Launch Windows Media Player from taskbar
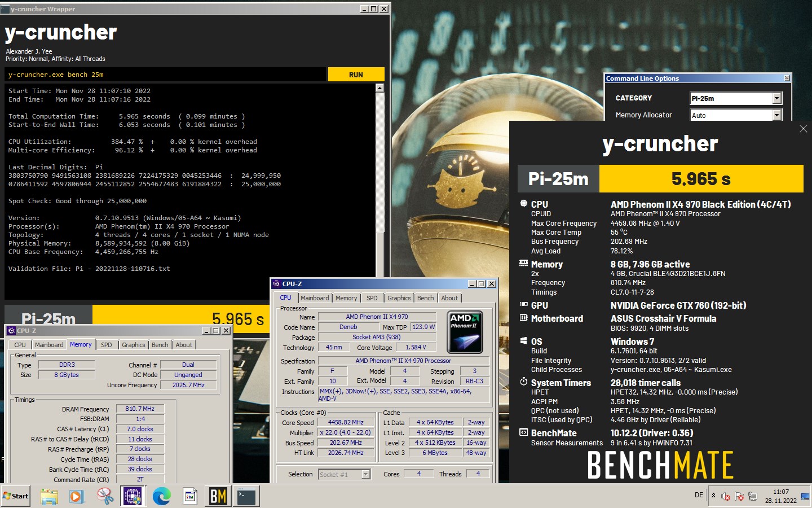The width and height of the screenshot is (812, 508). tap(76, 497)
